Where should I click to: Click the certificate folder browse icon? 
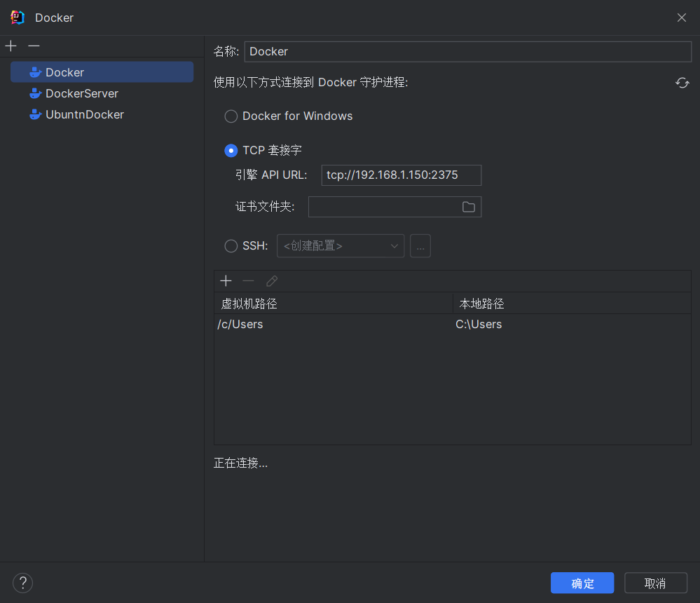468,207
